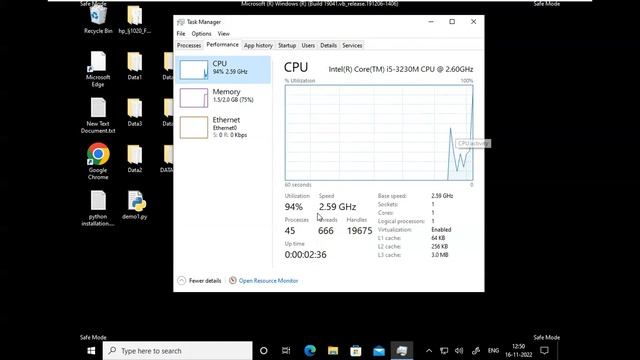Click the pen/link tray icon
This screenshot has width=640, height=360.
(476, 351)
